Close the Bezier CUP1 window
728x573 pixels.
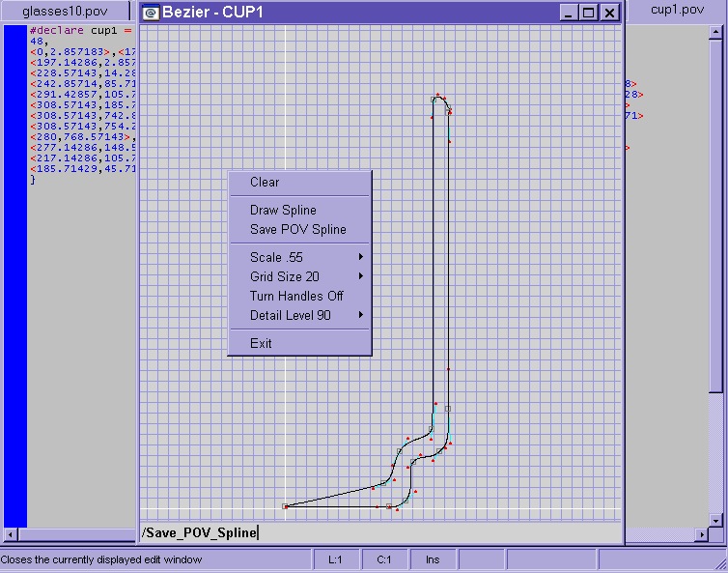point(610,13)
